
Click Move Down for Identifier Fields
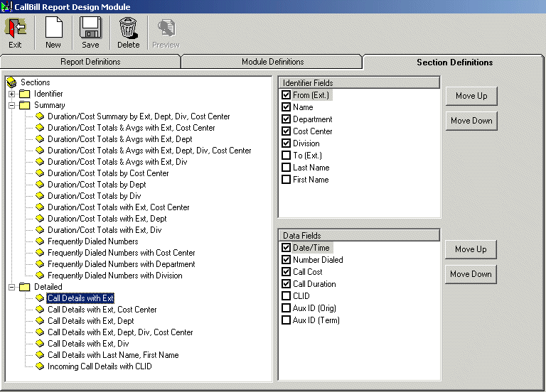(471, 121)
